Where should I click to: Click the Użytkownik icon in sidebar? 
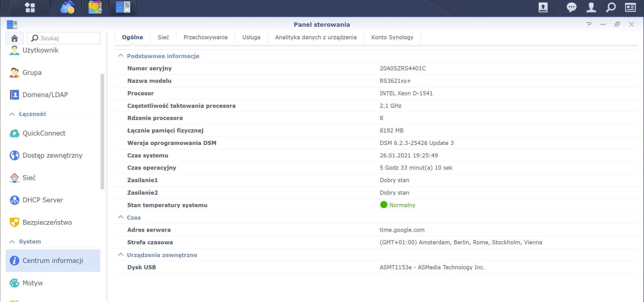click(14, 50)
